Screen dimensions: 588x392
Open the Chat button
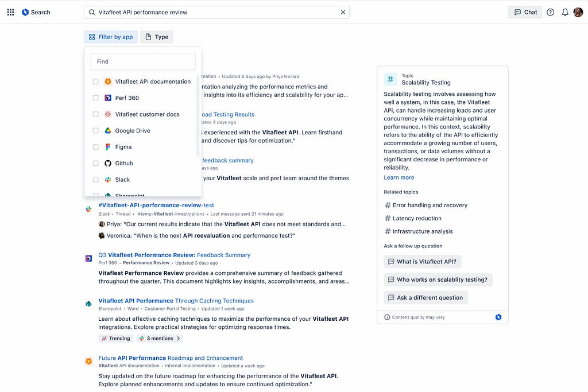point(525,13)
